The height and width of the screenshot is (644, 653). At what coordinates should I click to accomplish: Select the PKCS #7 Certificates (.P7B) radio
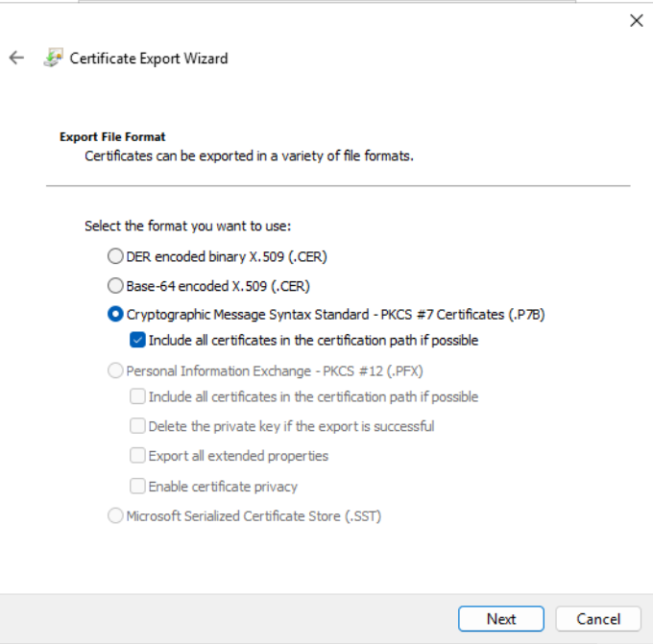pos(116,314)
